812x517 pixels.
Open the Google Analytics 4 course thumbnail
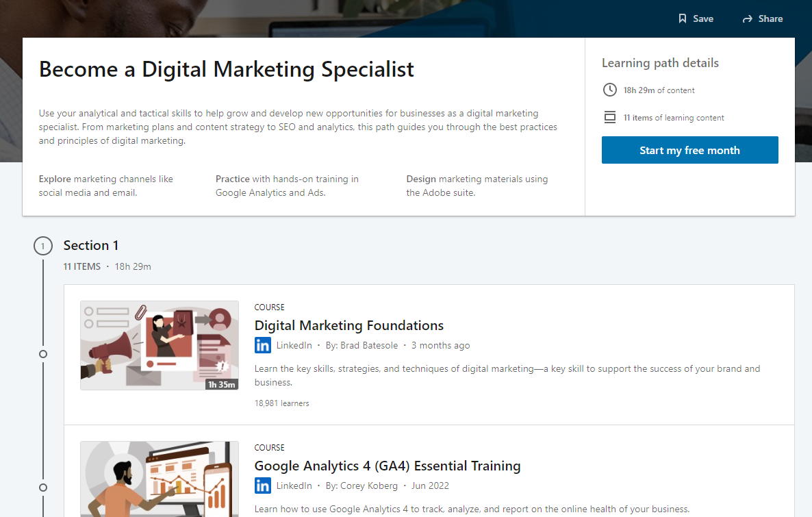[160, 479]
